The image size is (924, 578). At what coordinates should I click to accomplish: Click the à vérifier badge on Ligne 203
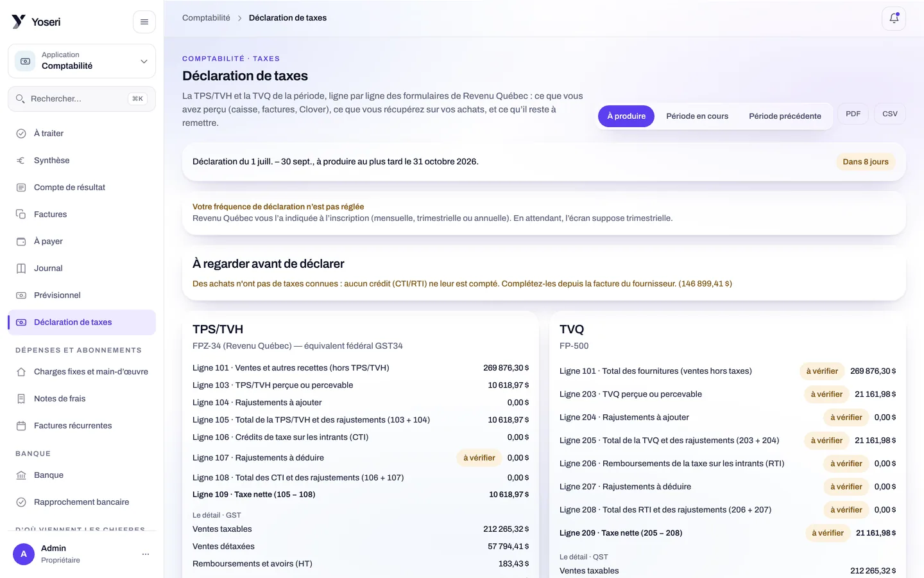point(826,394)
